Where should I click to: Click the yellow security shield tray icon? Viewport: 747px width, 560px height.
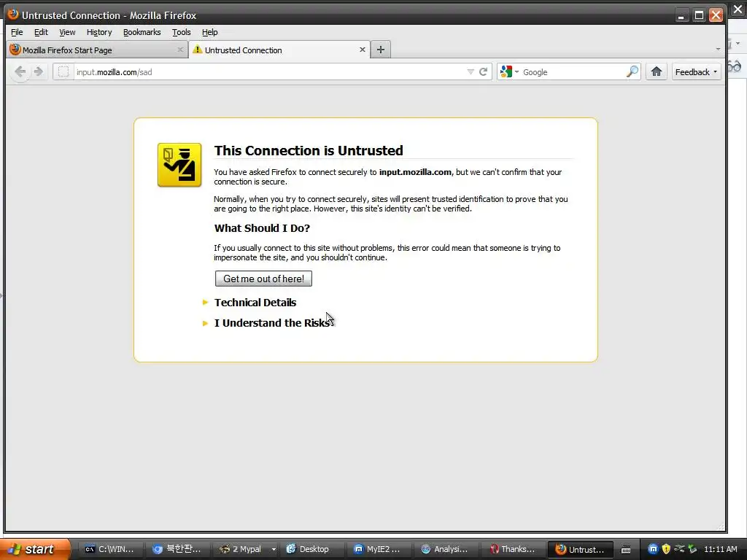(x=666, y=549)
